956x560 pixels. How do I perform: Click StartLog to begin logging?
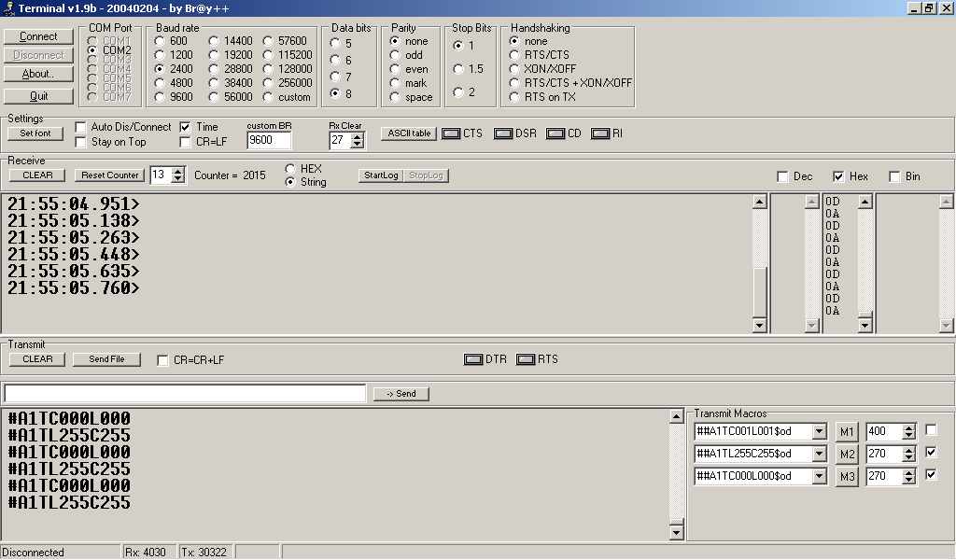coord(381,175)
